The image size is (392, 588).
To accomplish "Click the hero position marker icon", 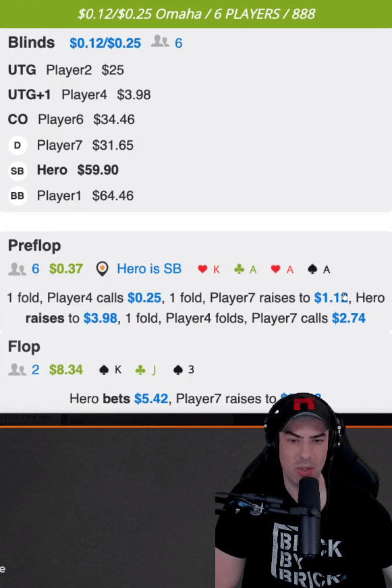I will pos(102,269).
